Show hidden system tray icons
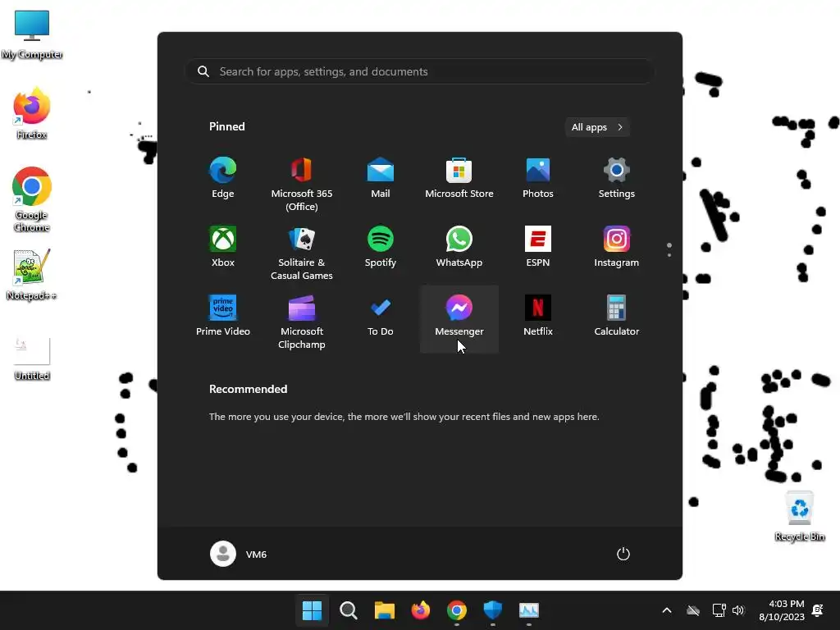The width and height of the screenshot is (840, 630). [666, 610]
